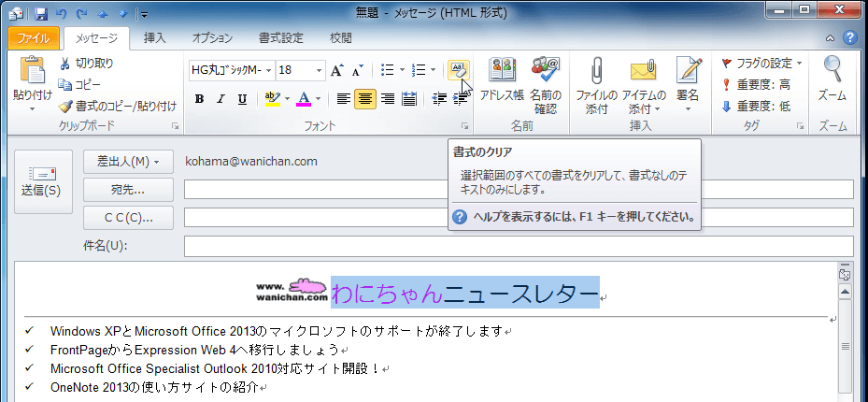868x402 pixels.
Task: Toggle center alignment
Action: coord(365,99)
